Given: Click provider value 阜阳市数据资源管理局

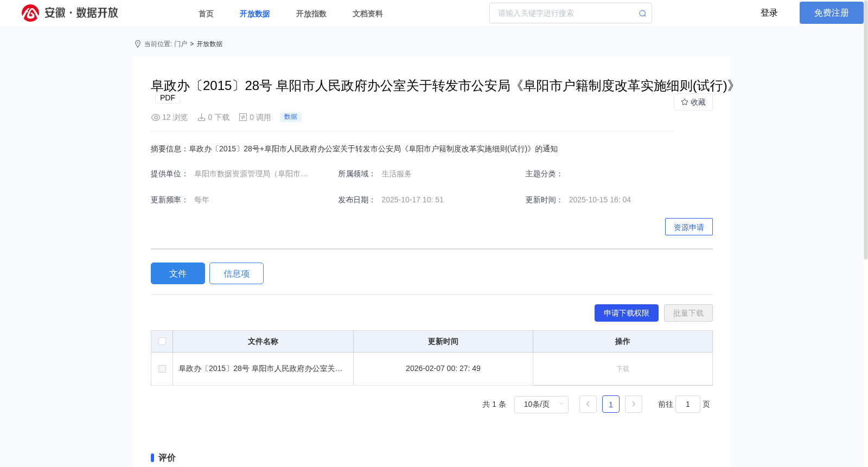Looking at the screenshot, I should click(251, 174).
